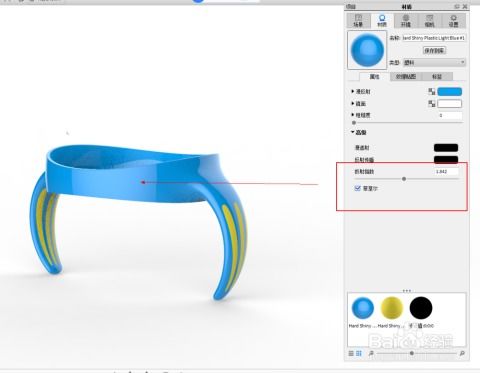Open the Scene (场景) tab
Viewport: 480px width, 373px height.
click(x=358, y=21)
